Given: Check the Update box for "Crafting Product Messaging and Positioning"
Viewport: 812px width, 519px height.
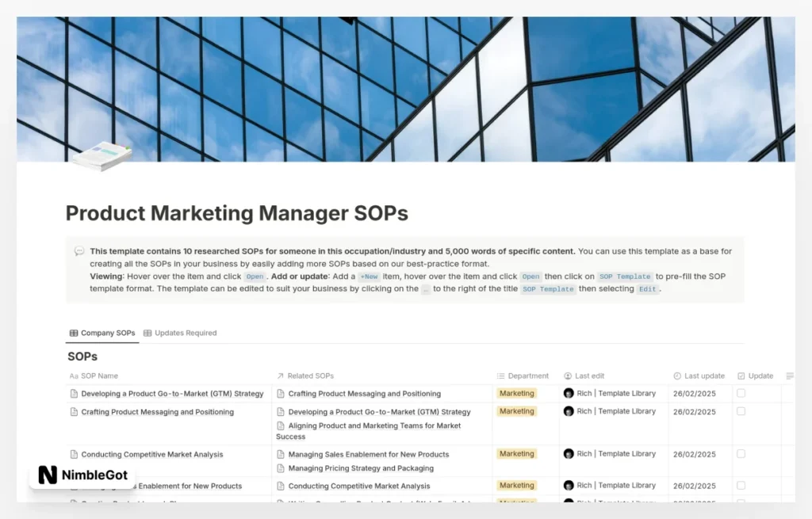Looking at the screenshot, I should pyautogui.click(x=741, y=411).
